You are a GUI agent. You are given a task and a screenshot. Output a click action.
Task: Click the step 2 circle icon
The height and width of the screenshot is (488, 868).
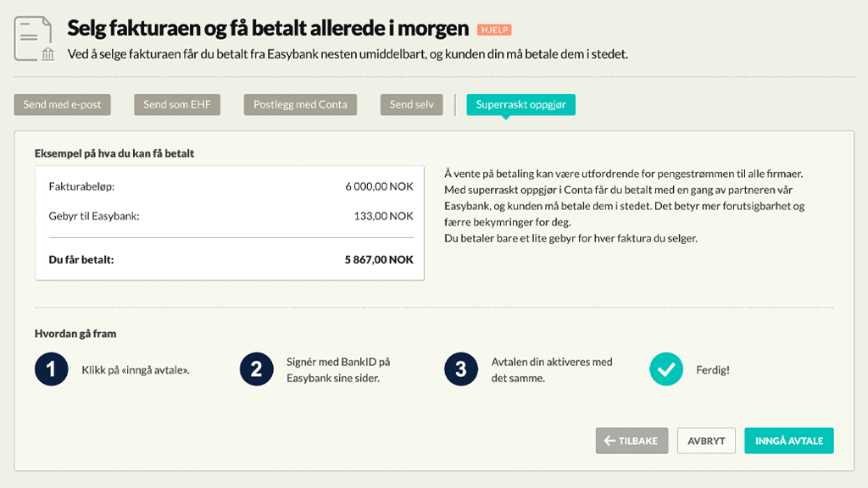256,369
